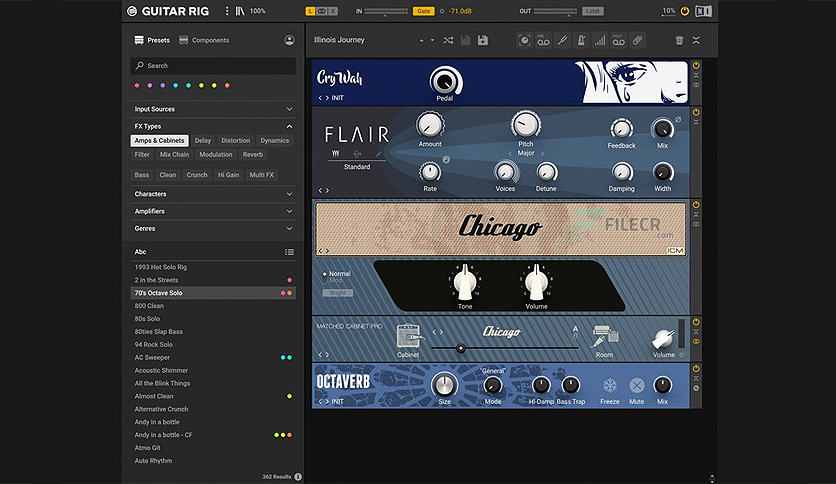Select the Amps & Cabinets filter tag
This screenshot has width=836, height=484.
pos(159,141)
